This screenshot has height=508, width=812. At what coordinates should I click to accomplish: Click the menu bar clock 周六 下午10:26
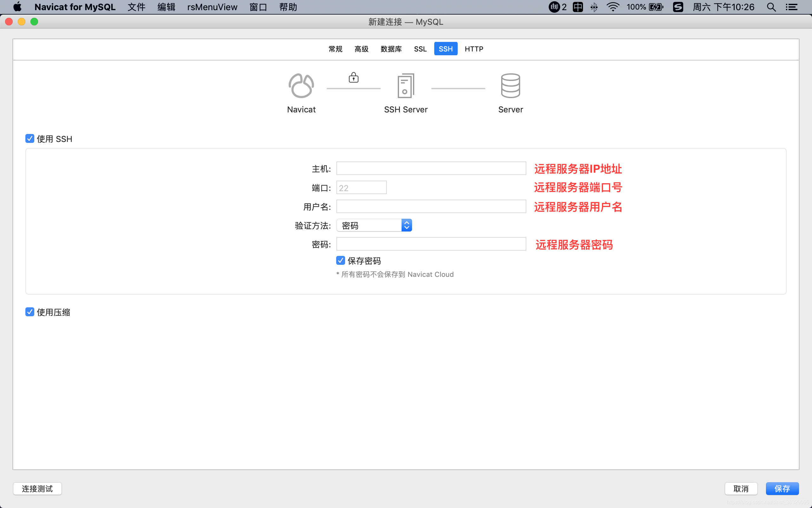724,7
